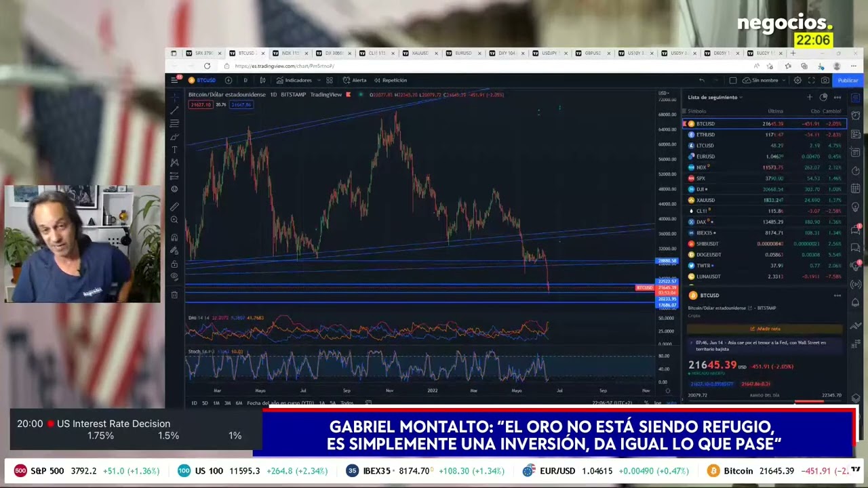Add symbol to watchlist with plus icon
The image size is (868, 488).
pyautogui.click(x=810, y=97)
